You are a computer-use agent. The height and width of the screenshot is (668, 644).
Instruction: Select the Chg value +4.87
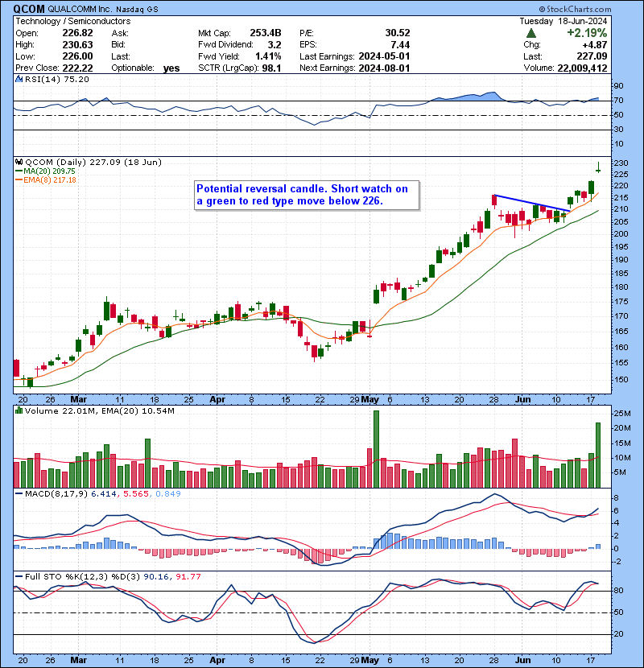[595, 45]
